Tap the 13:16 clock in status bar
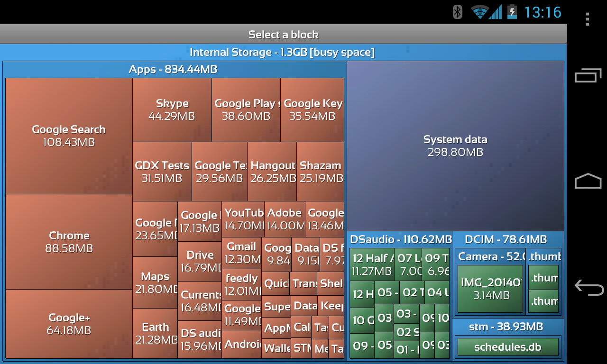Image resolution: width=607 pixels, height=364 pixels. 543,12
